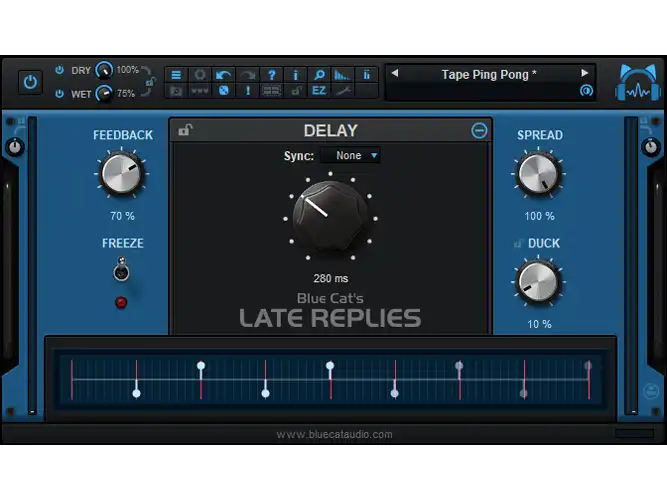Click the blue dice randomize icon

[223, 90]
